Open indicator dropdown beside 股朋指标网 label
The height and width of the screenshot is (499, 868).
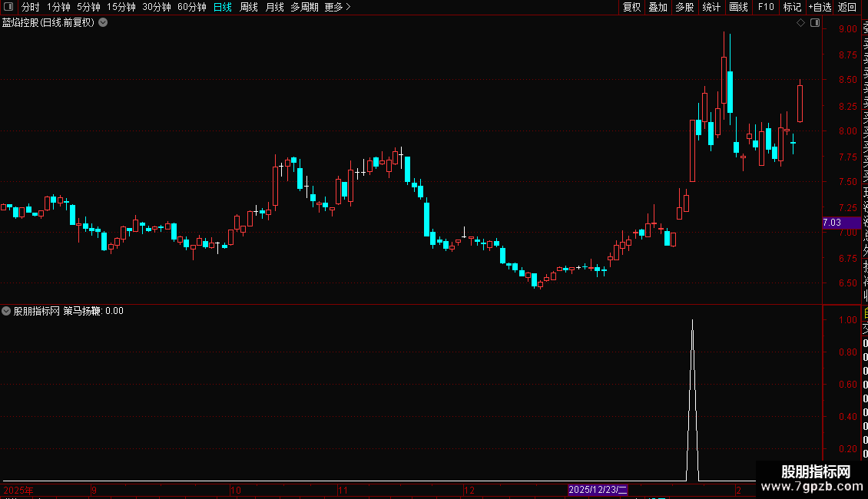pos(6,311)
